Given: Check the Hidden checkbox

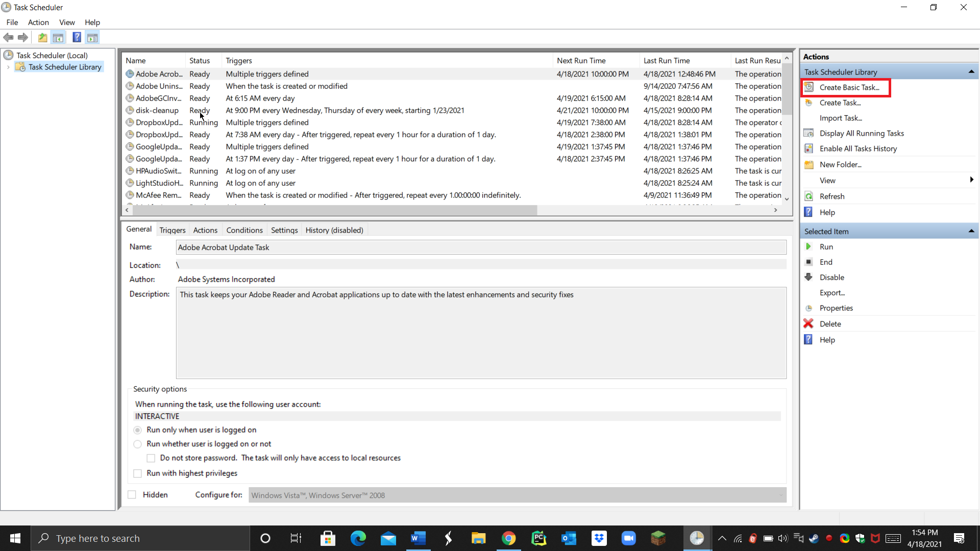Looking at the screenshot, I should click(132, 494).
